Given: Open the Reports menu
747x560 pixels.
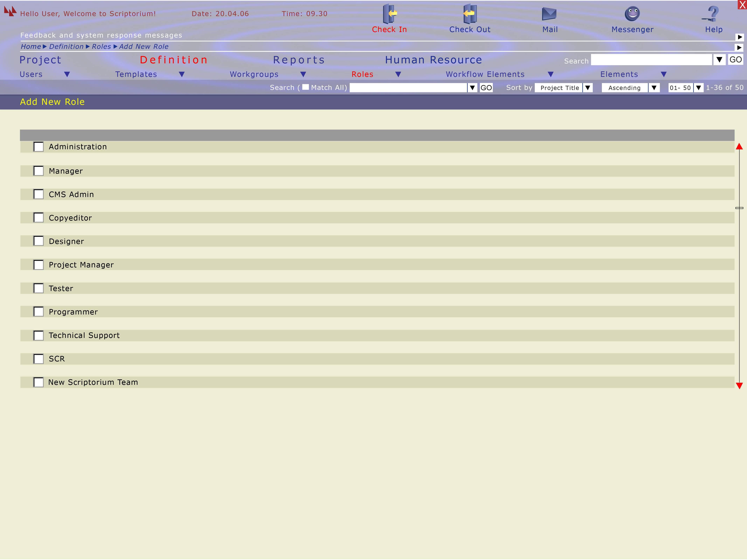Looking at the screenshot, I should (299, 60).
